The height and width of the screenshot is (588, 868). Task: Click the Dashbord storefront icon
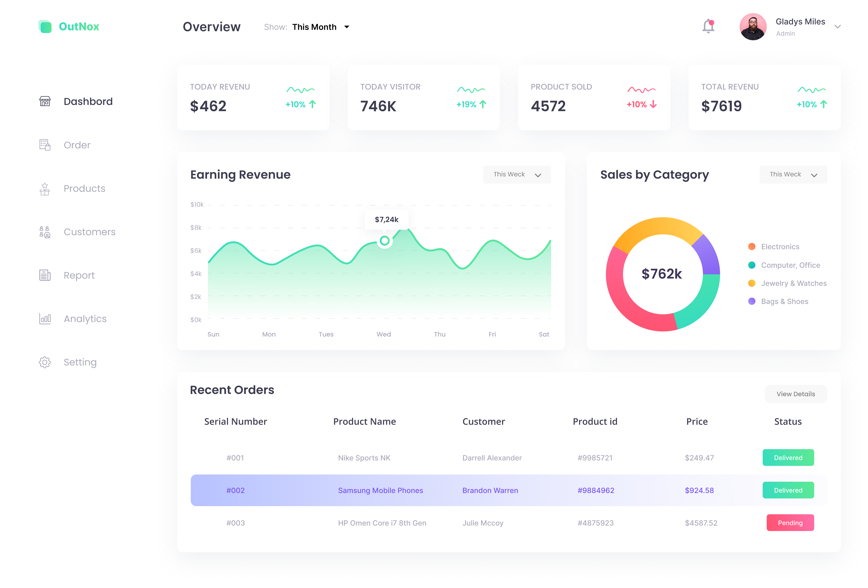[x=45, y=101]
